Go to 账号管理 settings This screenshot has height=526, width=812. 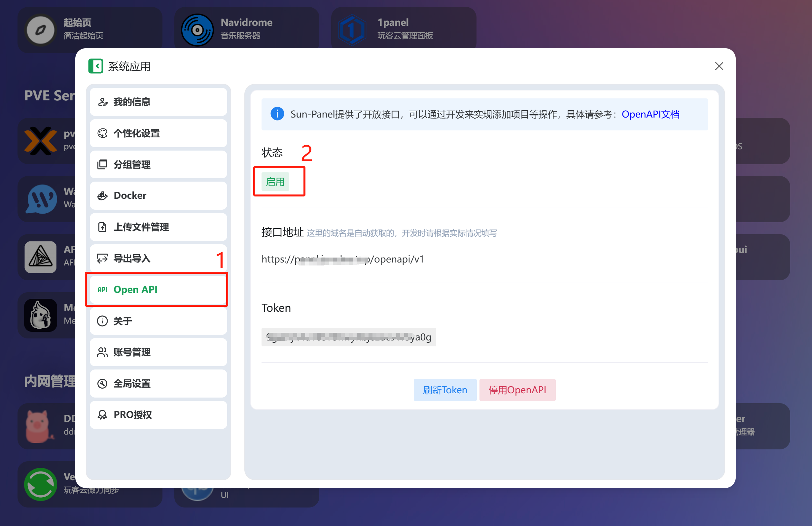[158, 352]
